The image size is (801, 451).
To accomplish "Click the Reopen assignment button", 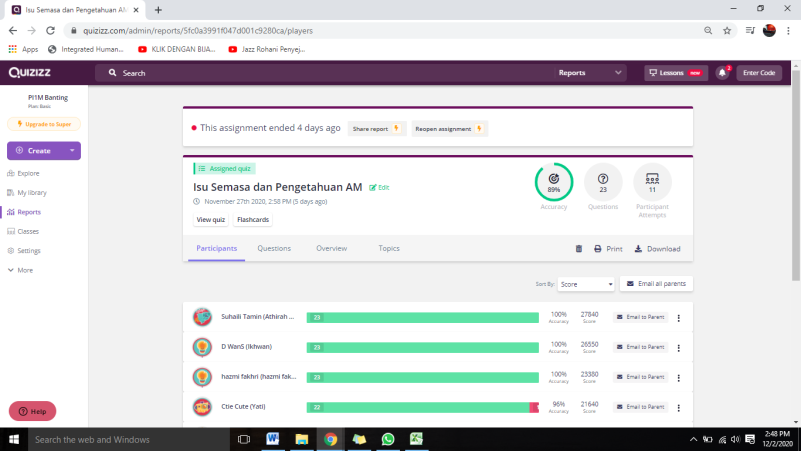I will (449, 128).
